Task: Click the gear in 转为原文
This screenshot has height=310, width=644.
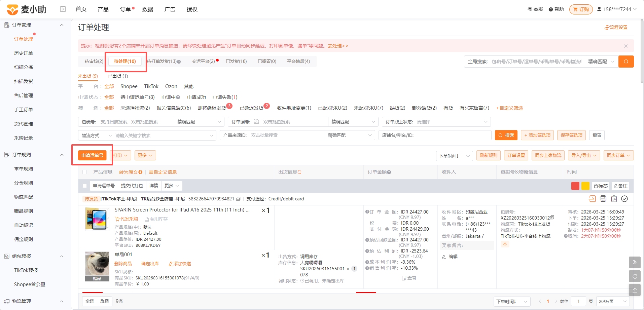Action: (140, 172)
